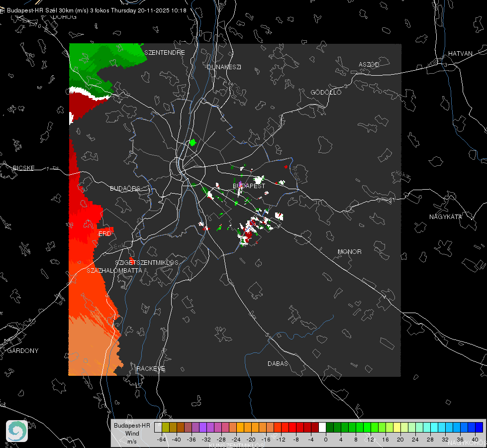Click the BUDAÖRS city label
The height and width of the screenshot is (448, 487).
pos(125,188)
